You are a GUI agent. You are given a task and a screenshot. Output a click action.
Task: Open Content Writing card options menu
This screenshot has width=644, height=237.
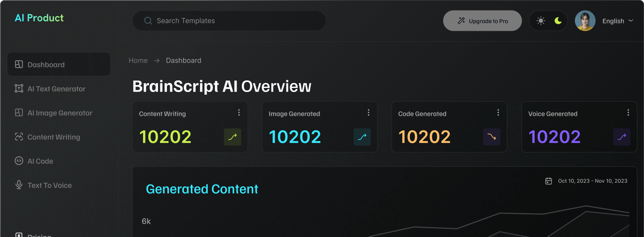(239, 113)
